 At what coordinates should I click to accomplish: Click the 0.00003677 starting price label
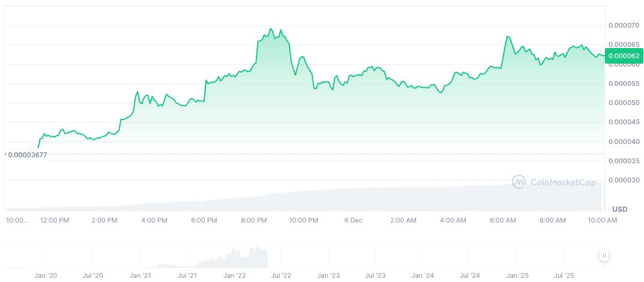click(27, 154)
